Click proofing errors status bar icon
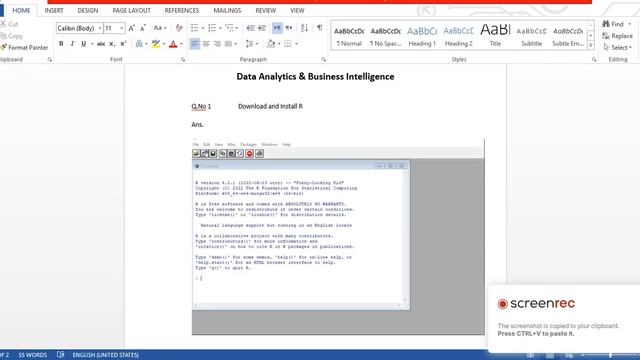Image resolution: width=640 pixels, height=360 pixels. [x=60, y=355]
